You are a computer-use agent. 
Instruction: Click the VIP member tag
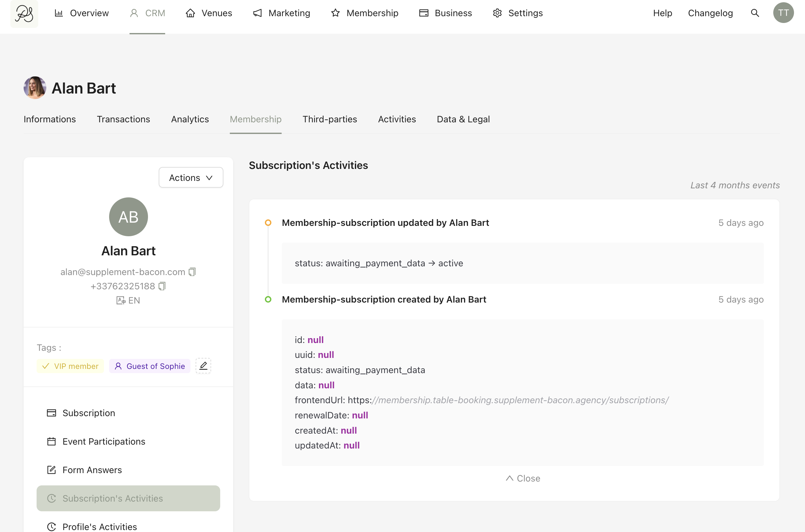pyautogui.click(x=70, y=366)
